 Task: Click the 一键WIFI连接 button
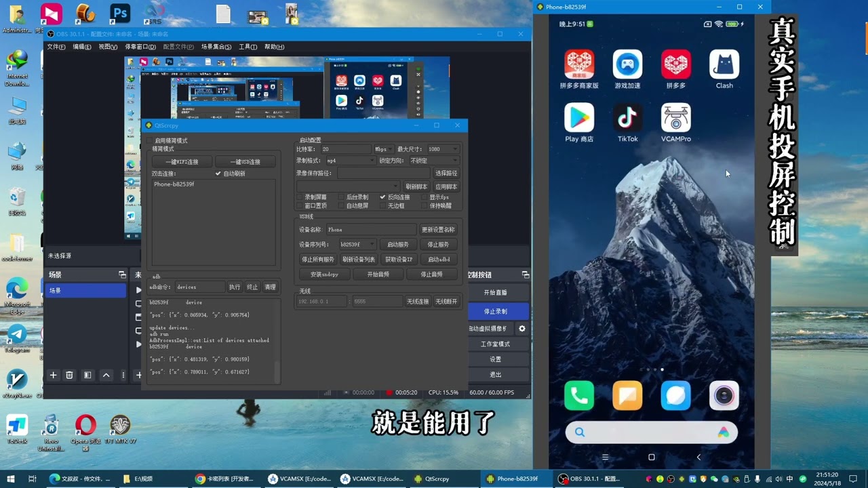182,162
